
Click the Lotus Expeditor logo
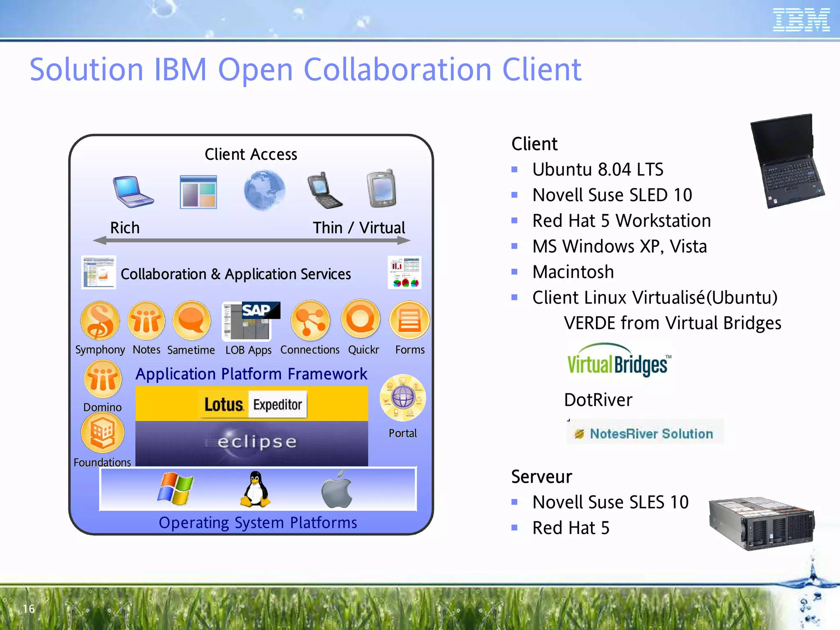253,404
